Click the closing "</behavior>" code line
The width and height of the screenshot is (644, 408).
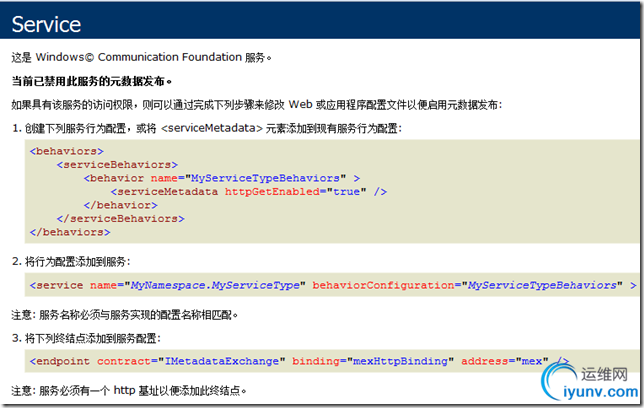(120, 205)
